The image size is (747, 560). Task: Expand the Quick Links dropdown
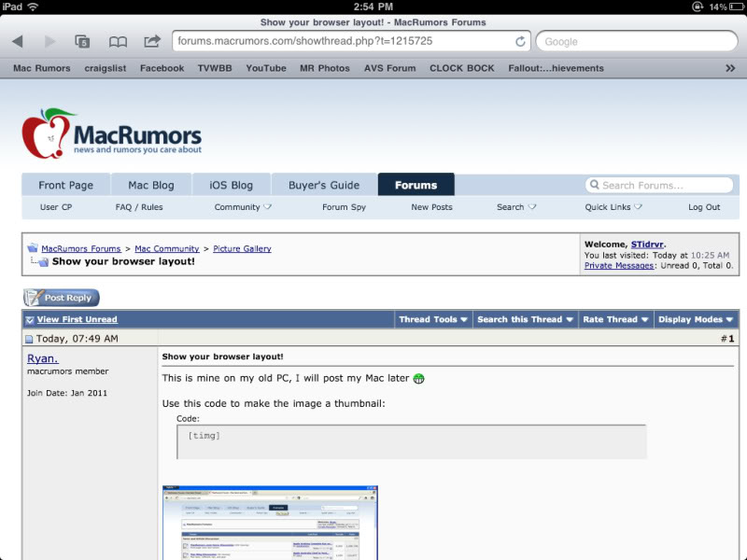pyautogui.click(x=613, y=207)
